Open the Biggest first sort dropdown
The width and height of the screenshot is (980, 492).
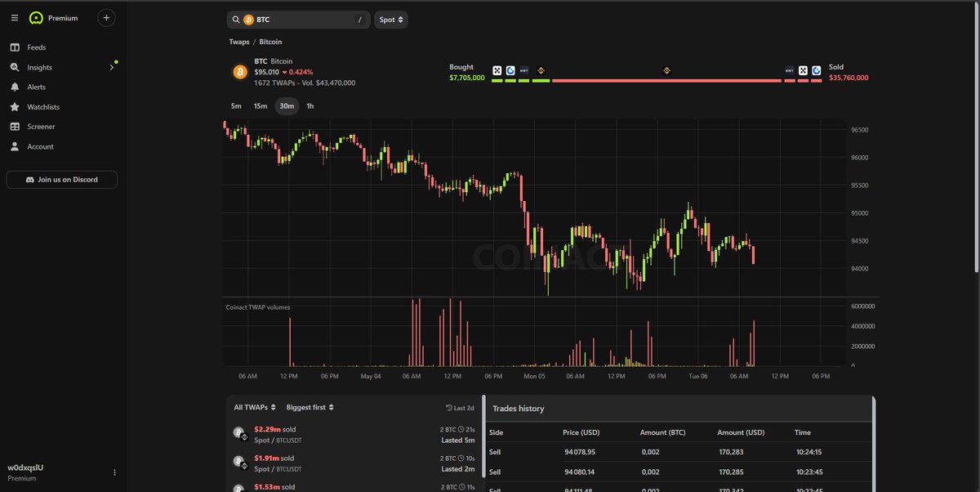[x=310, y=407]
